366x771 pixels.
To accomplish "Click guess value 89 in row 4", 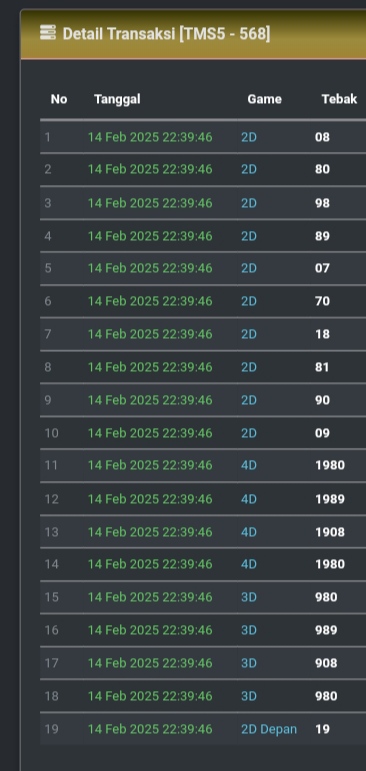I will [322, 236].
